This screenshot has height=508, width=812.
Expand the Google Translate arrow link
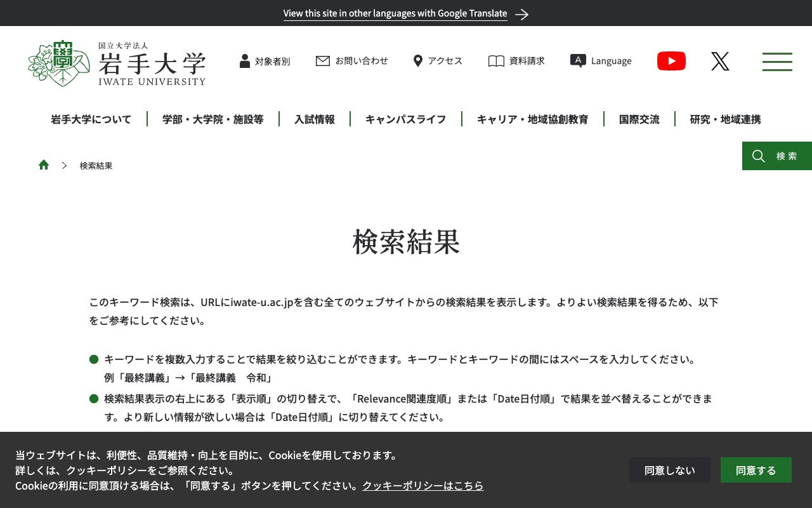pos(521,14)
